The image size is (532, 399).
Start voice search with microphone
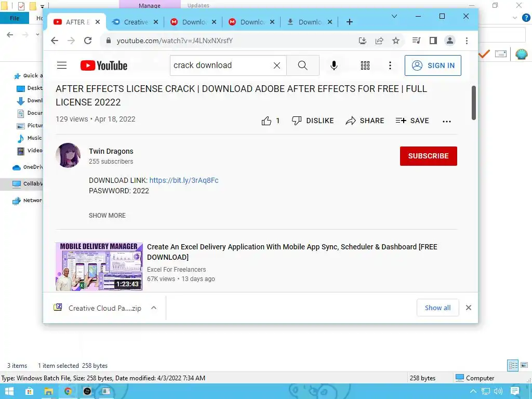[334, 65]
